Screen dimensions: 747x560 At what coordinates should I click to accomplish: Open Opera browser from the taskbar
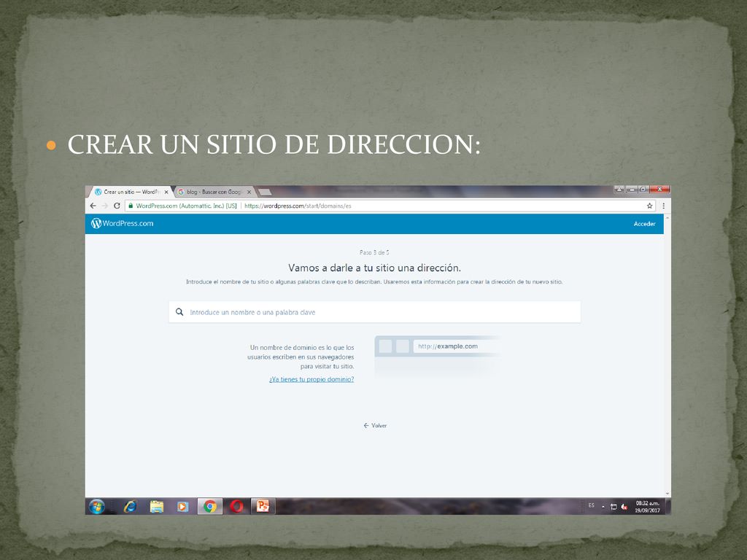(236, 506)
